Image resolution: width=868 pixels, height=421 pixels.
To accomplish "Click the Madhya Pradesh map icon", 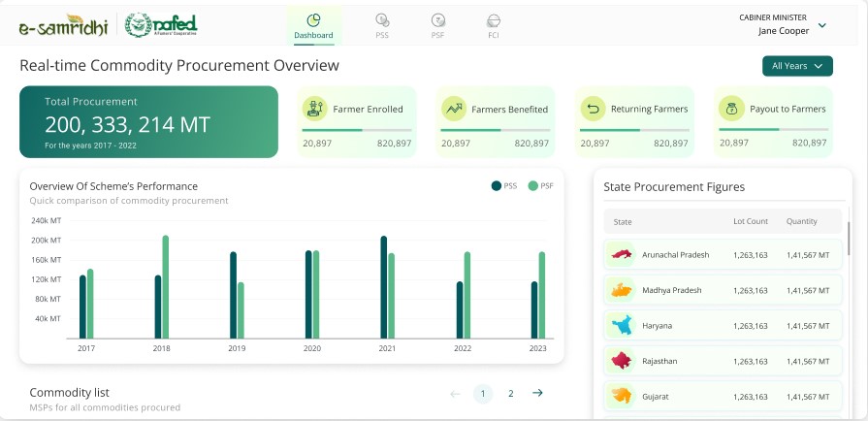I will click(x=621, y=290).
